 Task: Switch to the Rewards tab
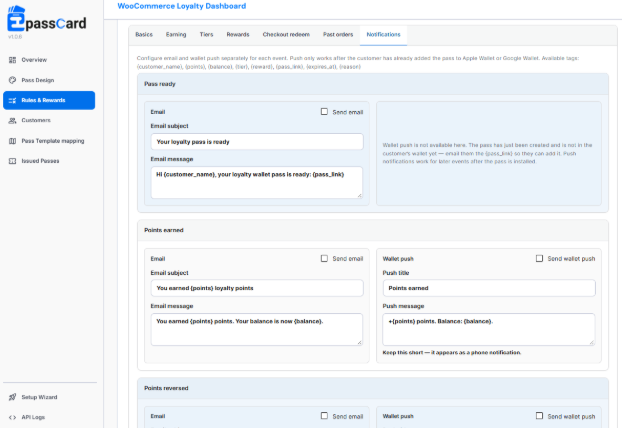(238, 35)
